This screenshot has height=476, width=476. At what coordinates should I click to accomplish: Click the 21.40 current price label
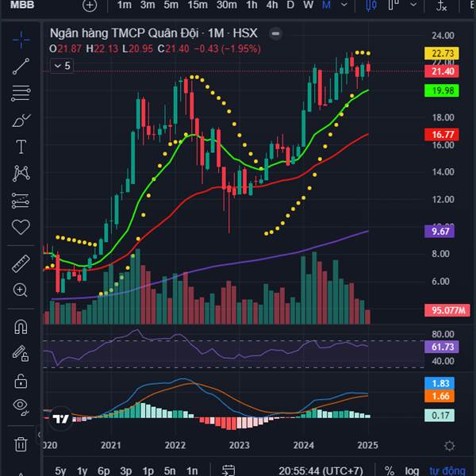[442, 71]
